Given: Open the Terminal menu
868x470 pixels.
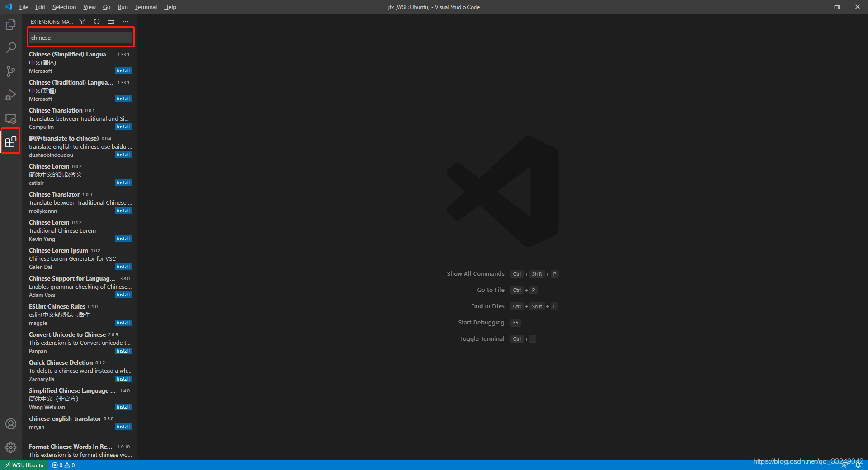Looking at the screenshot, I should point(146,7).
